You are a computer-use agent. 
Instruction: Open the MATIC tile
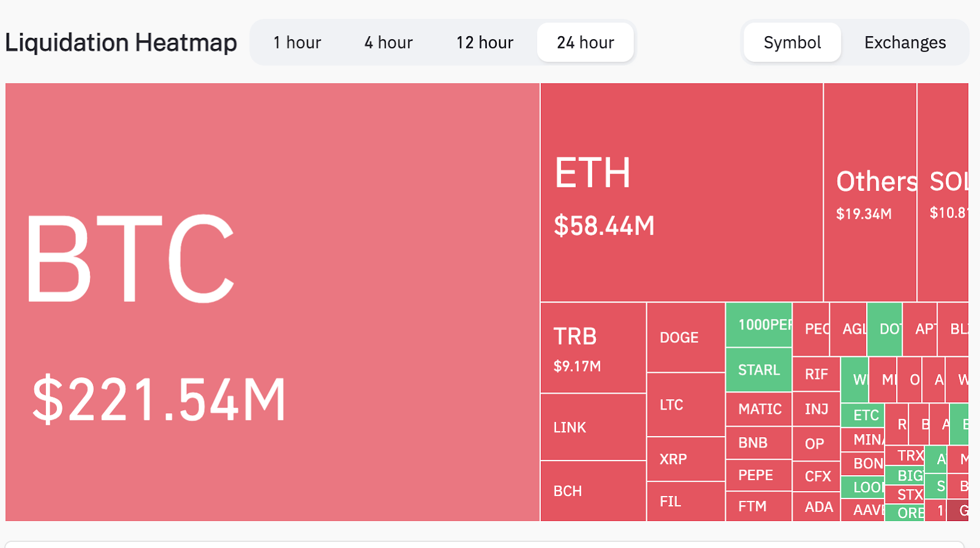758,408
